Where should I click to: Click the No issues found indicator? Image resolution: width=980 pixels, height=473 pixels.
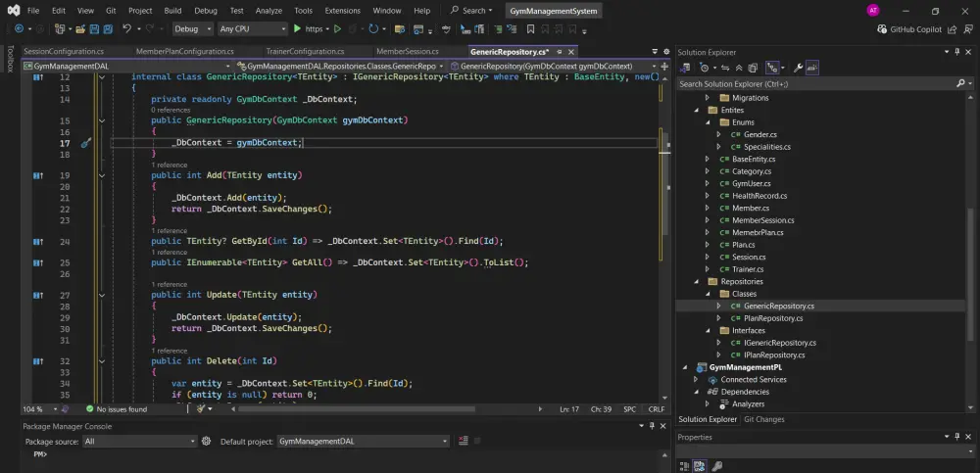[x=117, y=409]
